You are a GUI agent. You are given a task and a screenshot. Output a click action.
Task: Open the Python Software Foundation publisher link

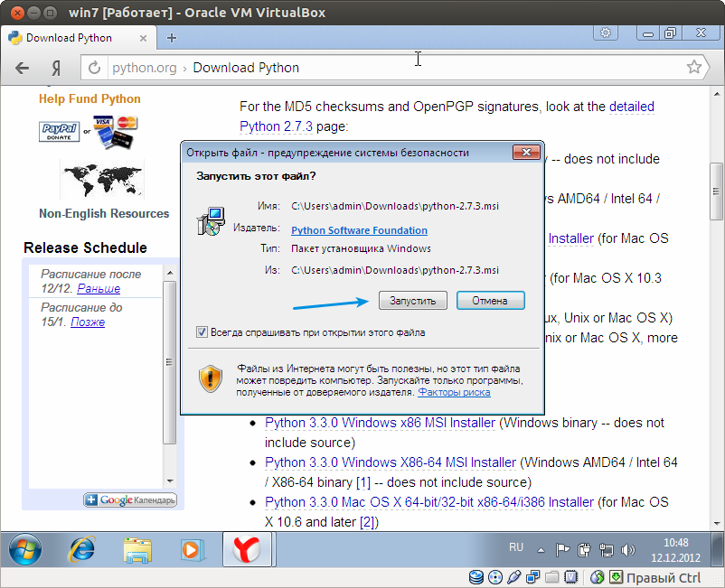pos(359,230)
